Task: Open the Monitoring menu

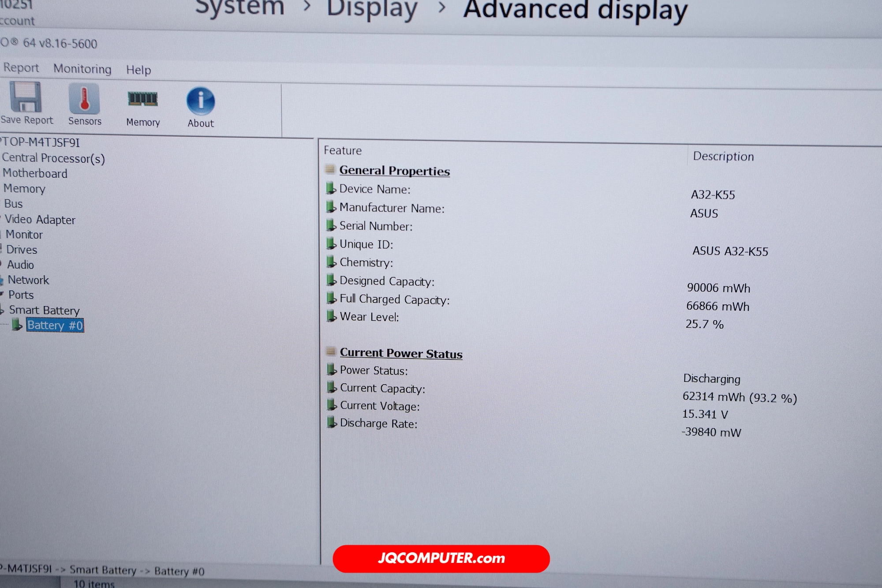Action: pyautogui.click(x=82, y=69)
